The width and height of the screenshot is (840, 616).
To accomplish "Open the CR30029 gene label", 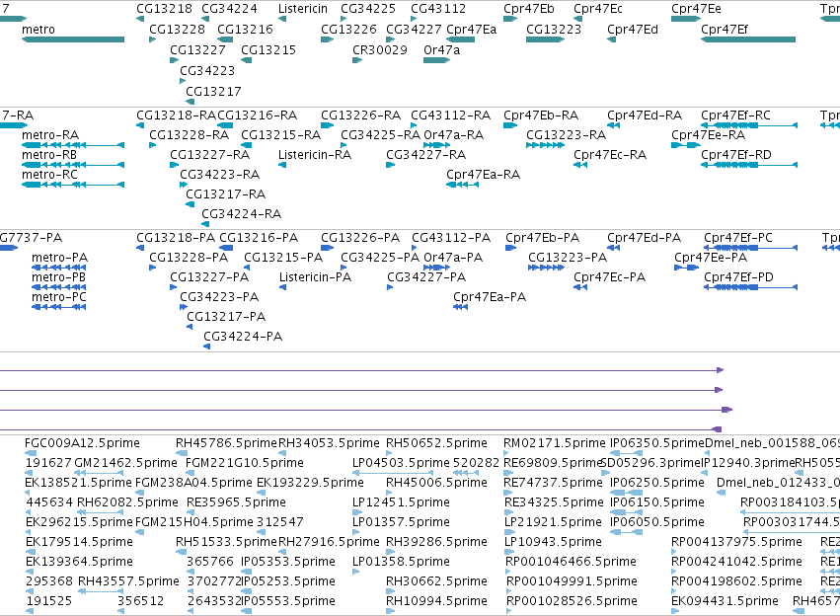I will pos(380,49).
